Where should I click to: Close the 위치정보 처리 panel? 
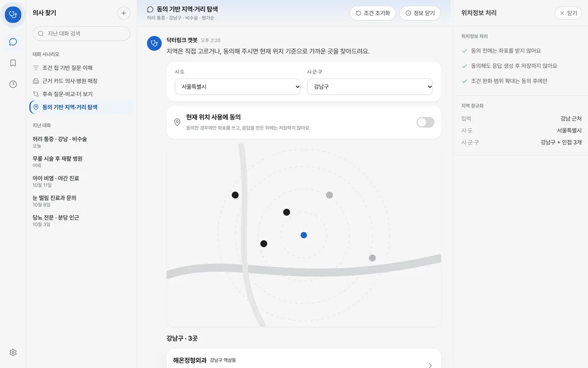[568, 13]
